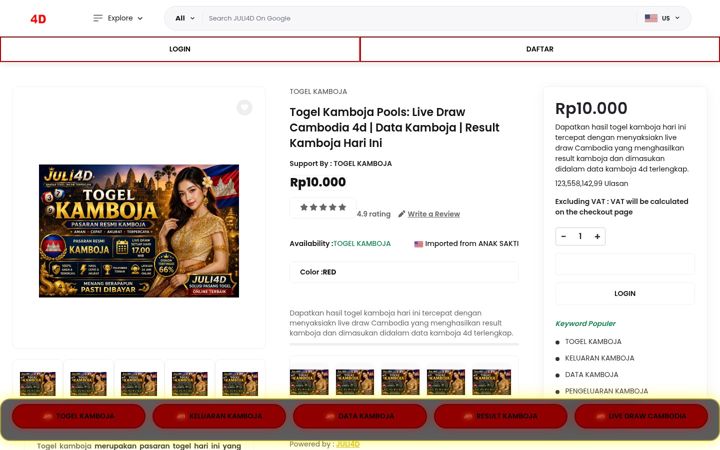Click the LOGIN button under the quantity stepper
The image size is (720, 450).
pos(625,293)
